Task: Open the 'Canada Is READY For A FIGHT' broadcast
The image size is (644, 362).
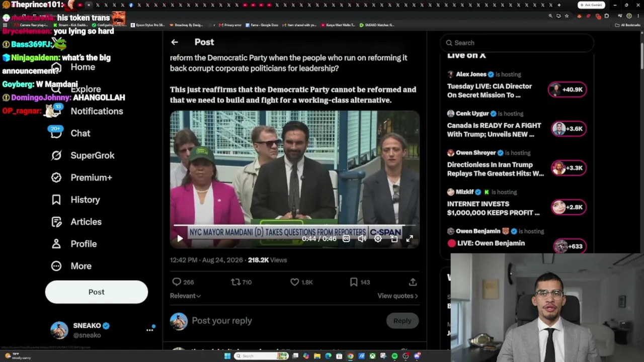Action: pyautogui.click(x=494, y=130)
